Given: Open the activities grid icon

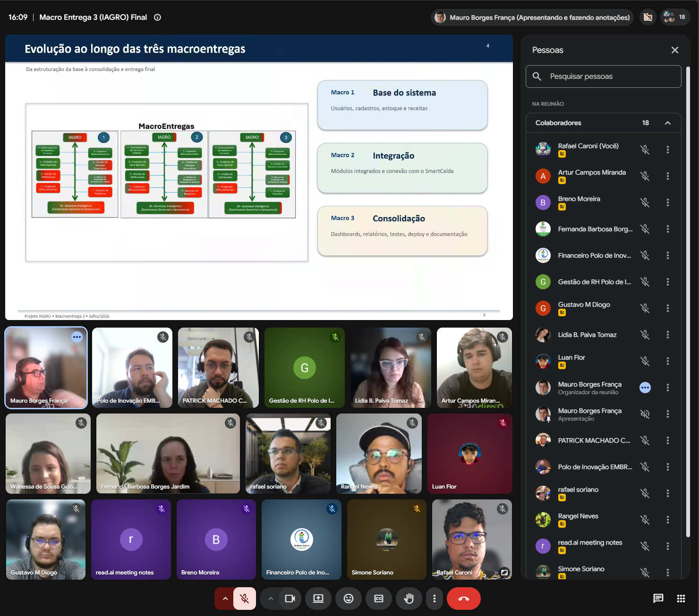Looking at the screenshot, I should [681, 599].
